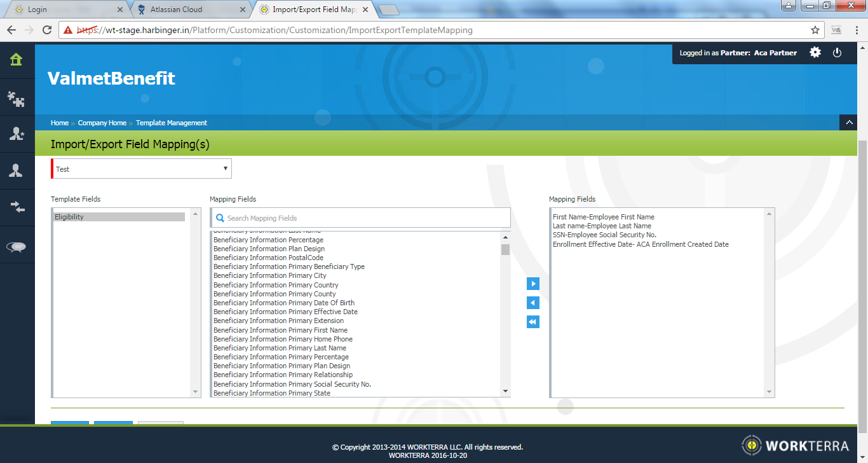The height and width of the screenshot is (463, 868).
Task: Select Eligibility in Template Fields
Action: click(119, 217)
